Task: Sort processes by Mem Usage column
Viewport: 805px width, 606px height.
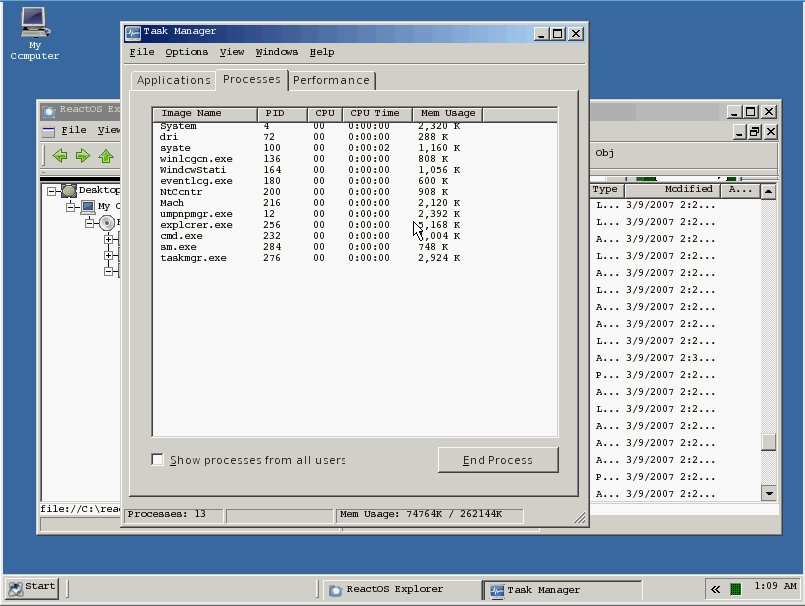Action: 446,114
